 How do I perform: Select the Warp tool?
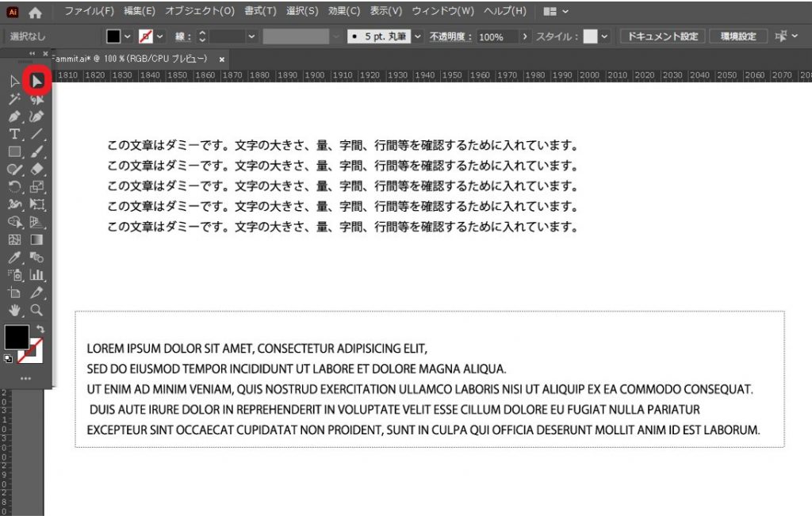tap(14, 204)
